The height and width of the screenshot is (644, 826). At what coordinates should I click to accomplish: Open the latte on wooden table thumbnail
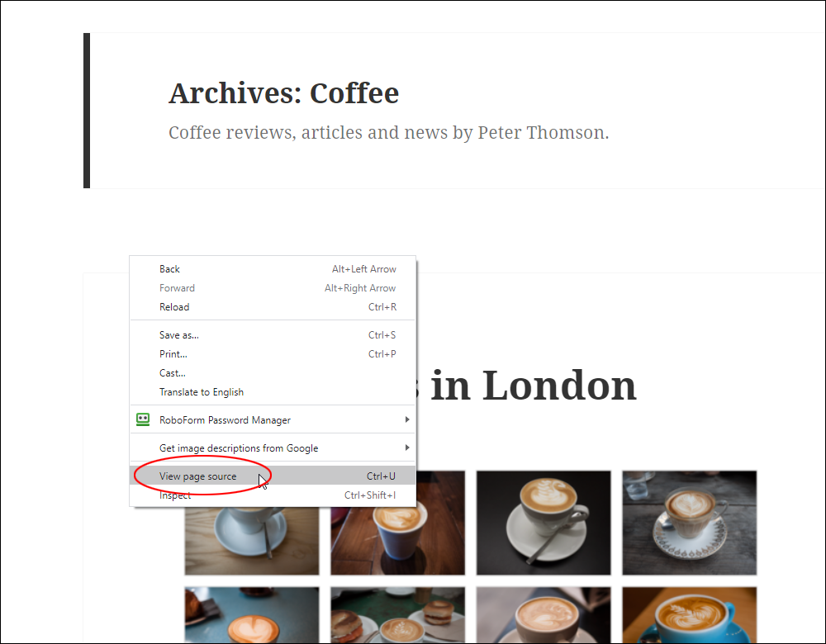[x=252, y=541]
